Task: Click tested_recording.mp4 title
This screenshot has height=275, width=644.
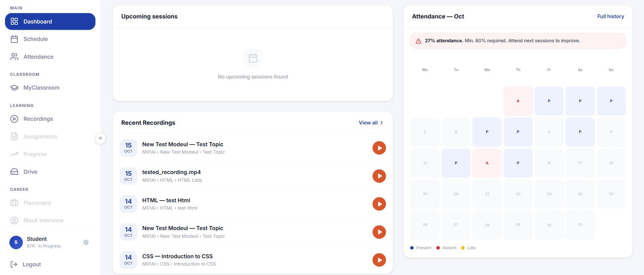Action: click(x=171, y=172)
